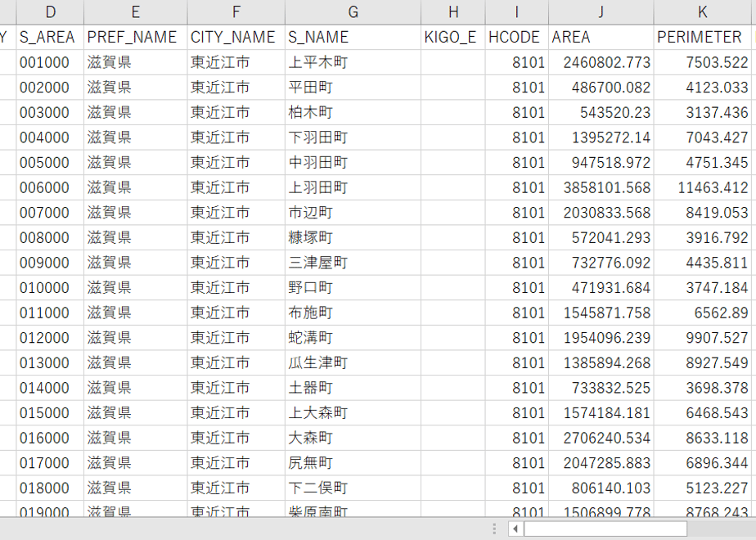Select the 蛇溝町 cell

click(x=353, y=337)
